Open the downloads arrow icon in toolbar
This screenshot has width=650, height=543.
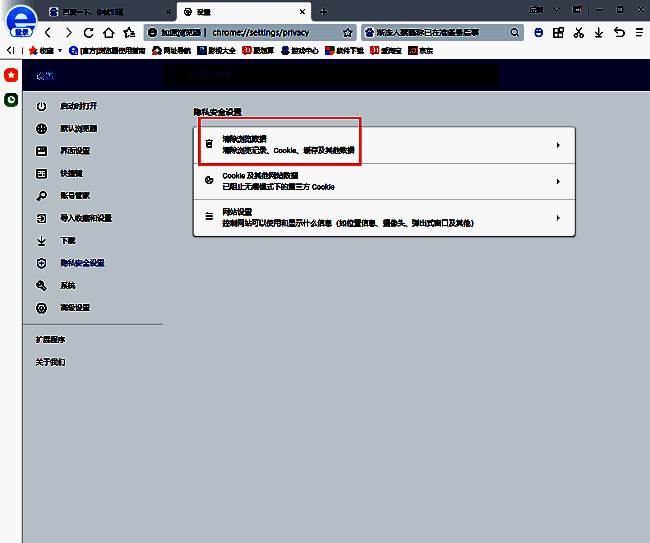598,32
